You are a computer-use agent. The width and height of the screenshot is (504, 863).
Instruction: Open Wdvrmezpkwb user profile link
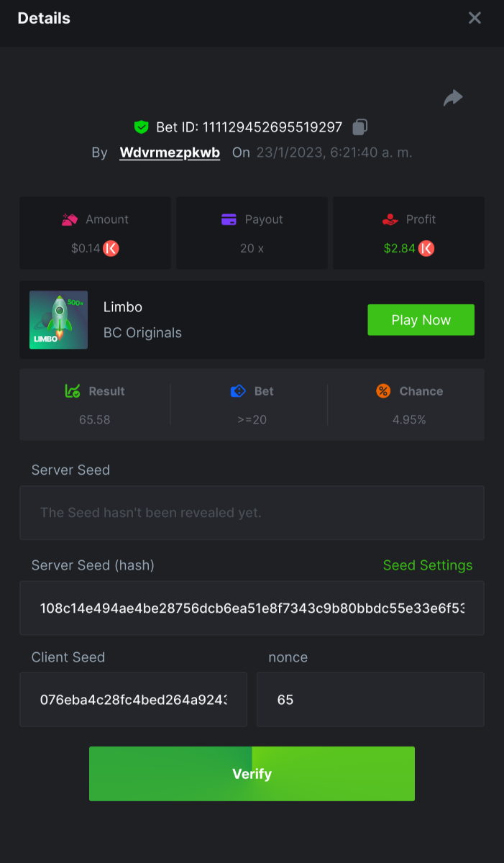170,152
